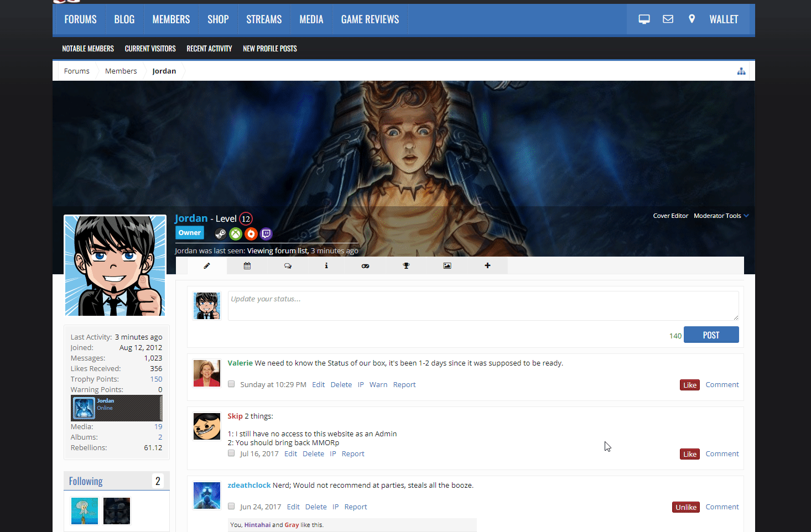Open the Media count 19

tap(158, 427)
